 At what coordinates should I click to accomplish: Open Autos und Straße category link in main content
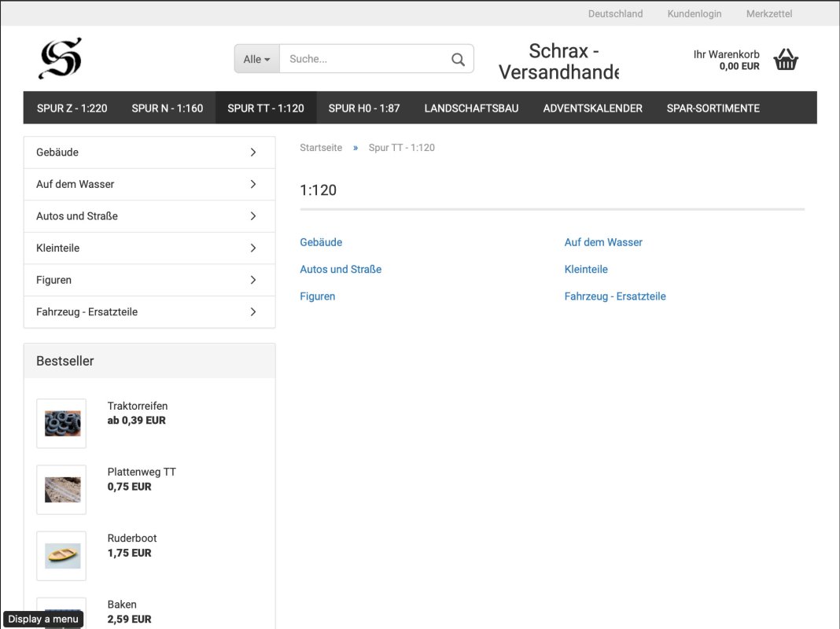(341, 269)
